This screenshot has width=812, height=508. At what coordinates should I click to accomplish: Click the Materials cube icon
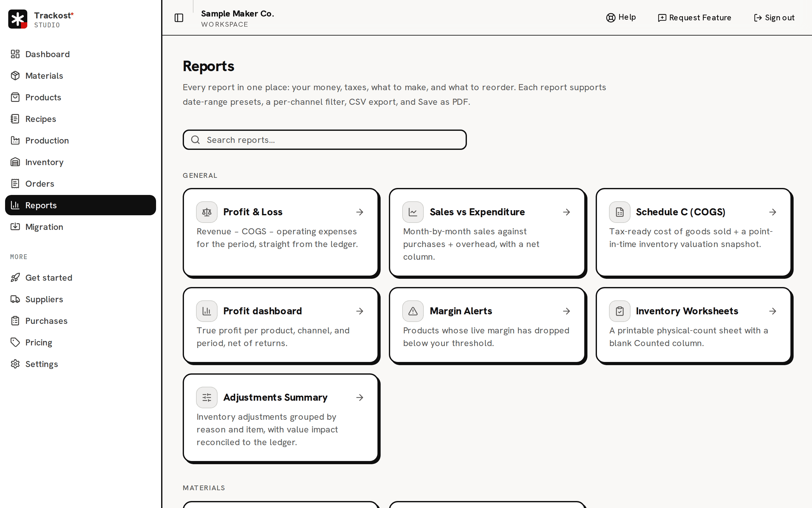click(15, 76)
